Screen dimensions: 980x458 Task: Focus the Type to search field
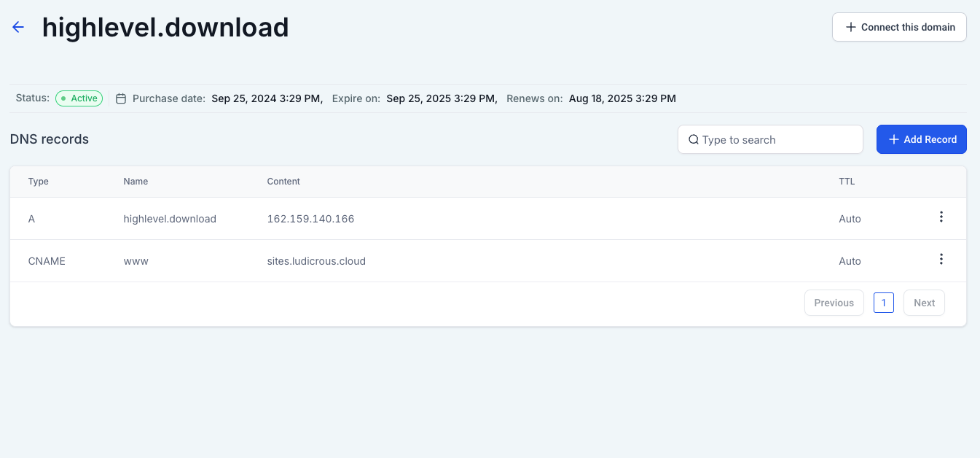tap(770, 139)
